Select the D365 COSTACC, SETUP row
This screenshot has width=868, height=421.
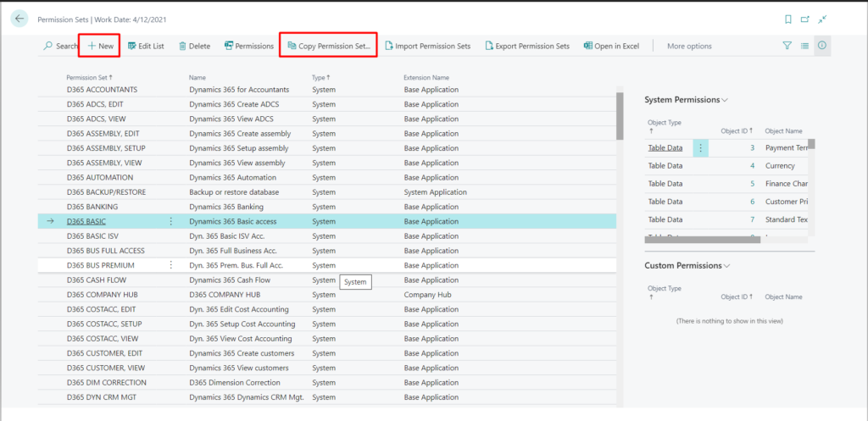tap(326, 324)
